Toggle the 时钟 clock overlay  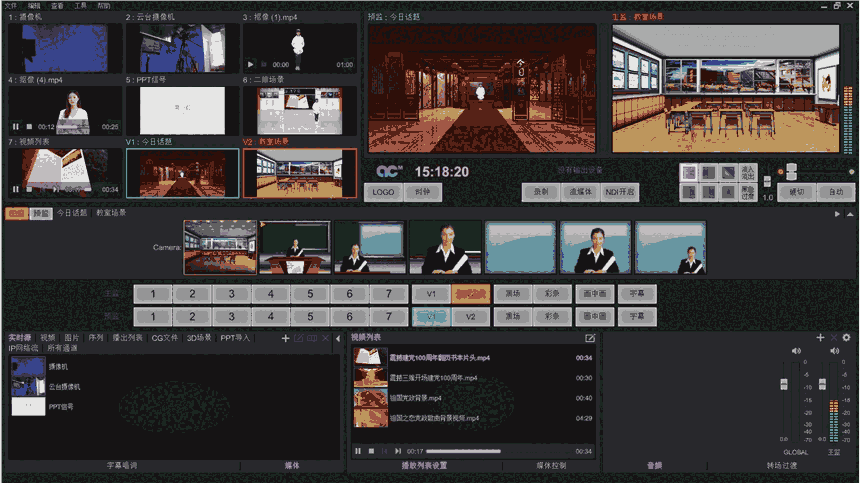click(422, 192)
